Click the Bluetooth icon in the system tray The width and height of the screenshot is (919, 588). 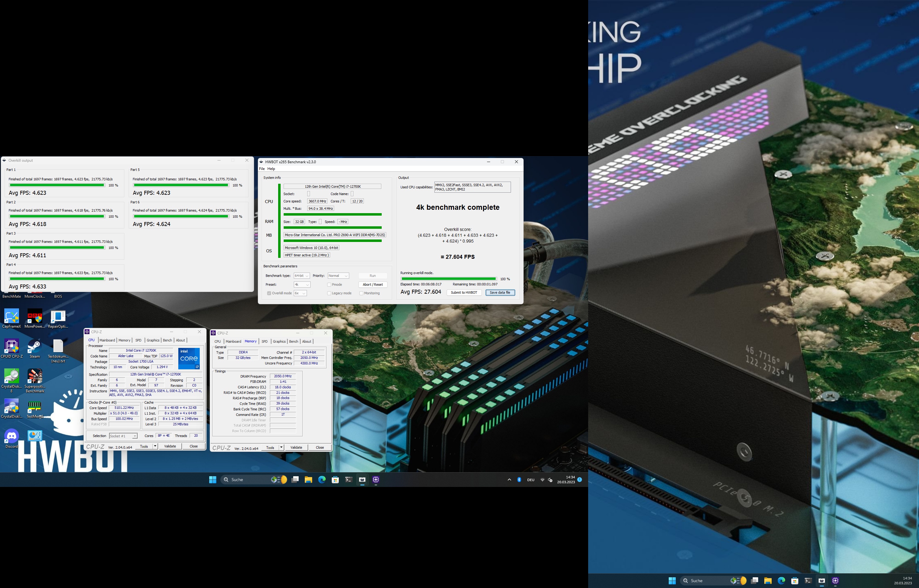519,480
